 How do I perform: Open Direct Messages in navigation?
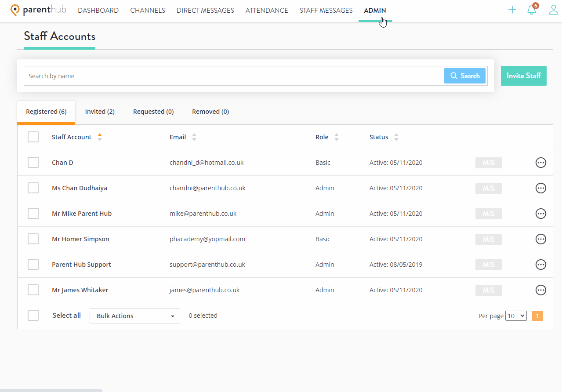205,11
